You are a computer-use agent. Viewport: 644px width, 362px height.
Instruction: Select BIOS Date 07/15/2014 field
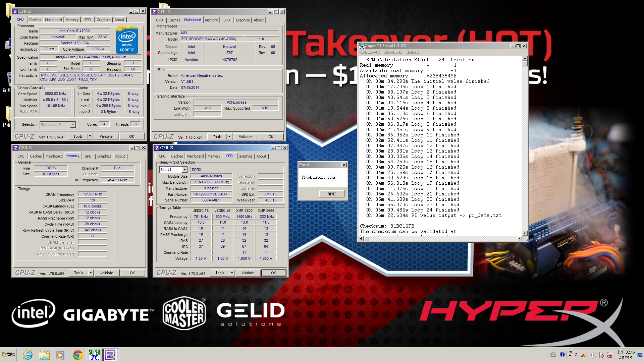(x=229, y=88)
